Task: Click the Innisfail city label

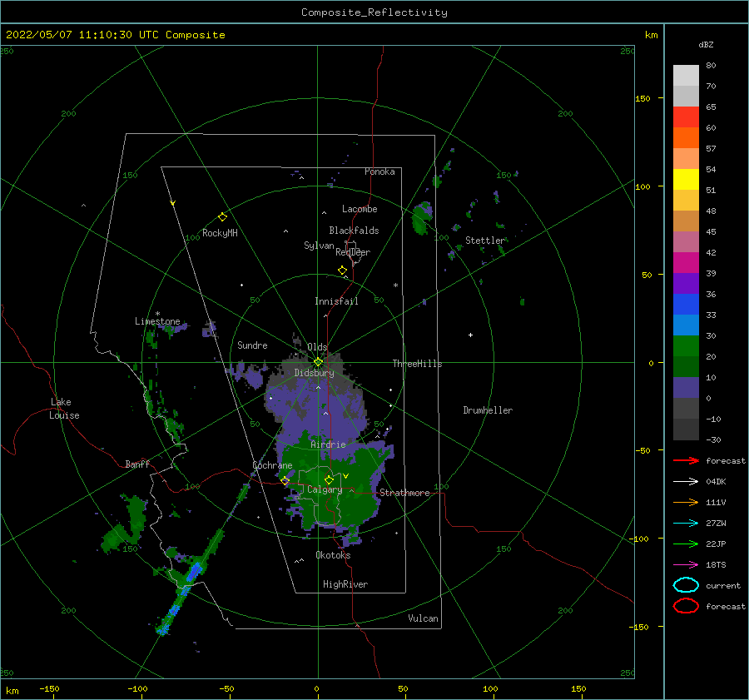Action: (336, 301)
